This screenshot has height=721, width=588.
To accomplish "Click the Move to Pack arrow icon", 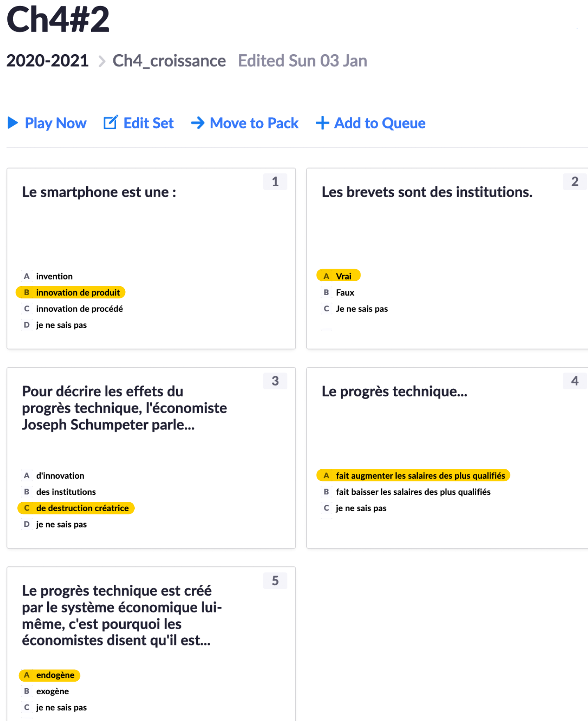I will click(198, 123).
